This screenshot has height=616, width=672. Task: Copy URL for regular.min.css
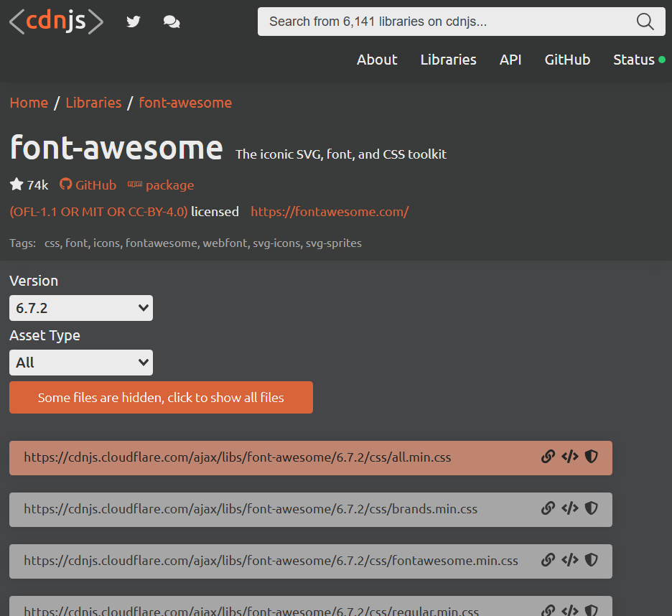point(548,610)
